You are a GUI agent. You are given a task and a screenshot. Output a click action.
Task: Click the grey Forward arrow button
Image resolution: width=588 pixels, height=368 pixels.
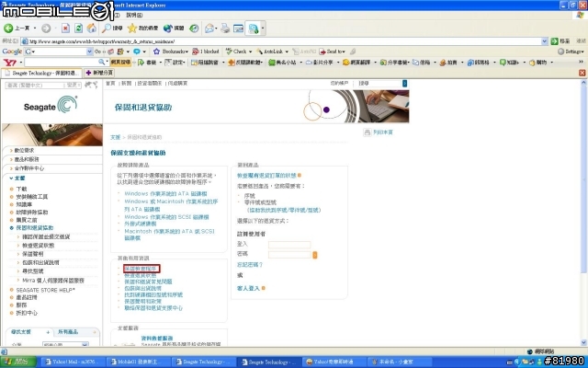coord(46,29)
